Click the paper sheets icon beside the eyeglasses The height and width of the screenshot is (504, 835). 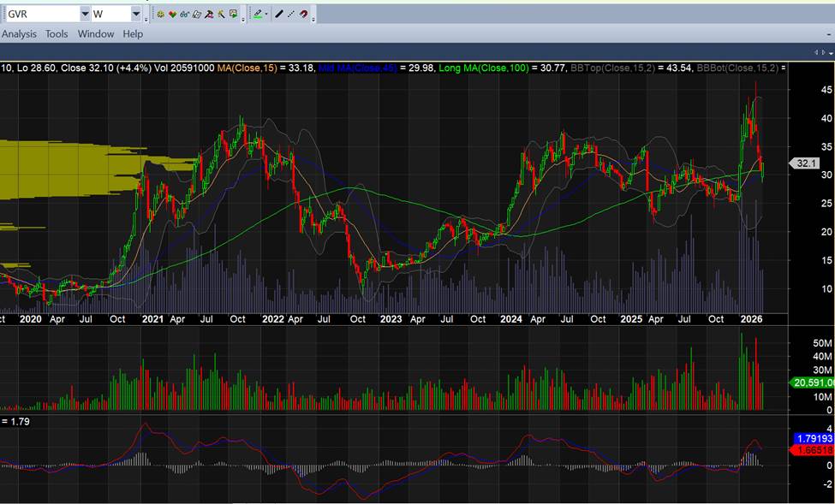[197, 15]
